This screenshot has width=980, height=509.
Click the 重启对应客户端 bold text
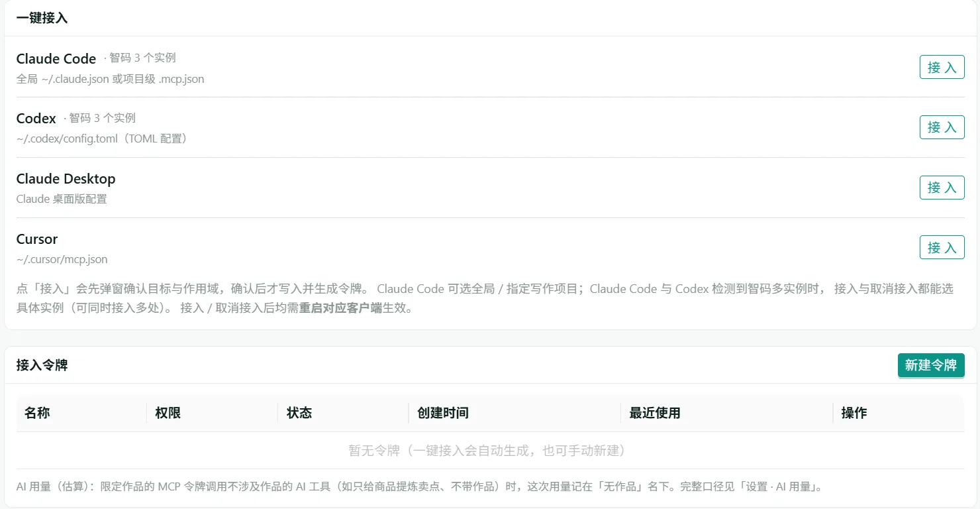[x=340, y=308]
